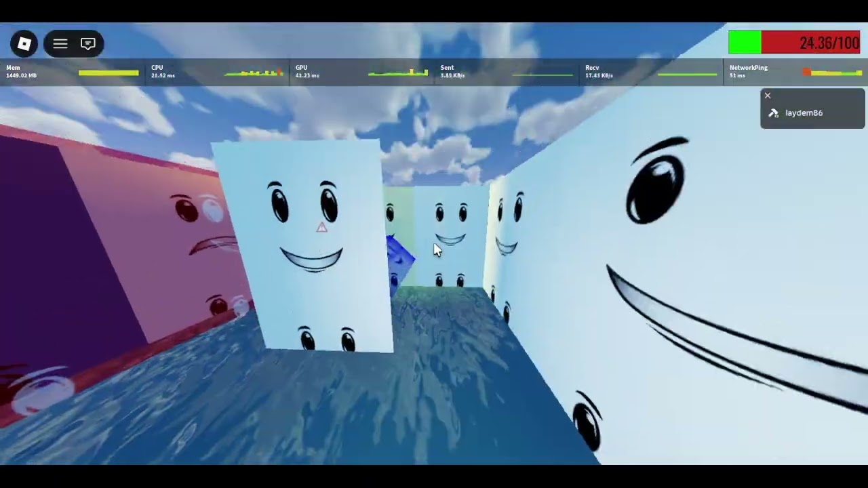Open the GPU performance stat

click(361, 72)
